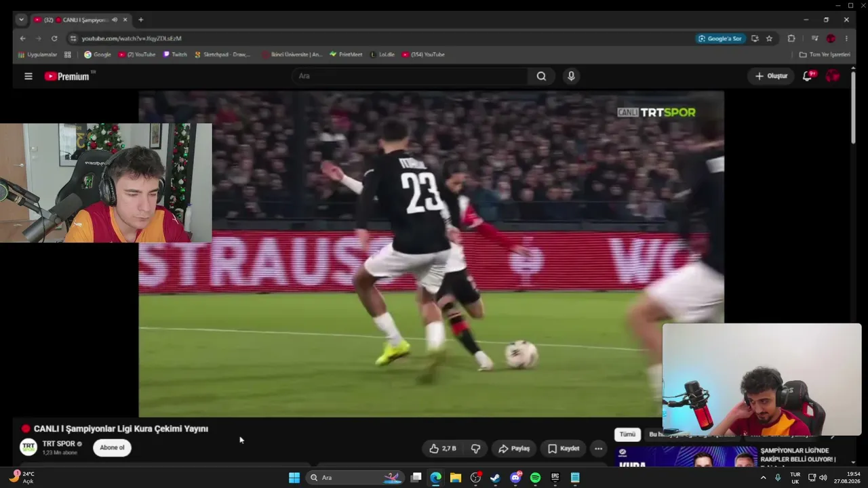868x488 pixels.
Task: Open the browser three-dot menu
Action: click(846, 39)
